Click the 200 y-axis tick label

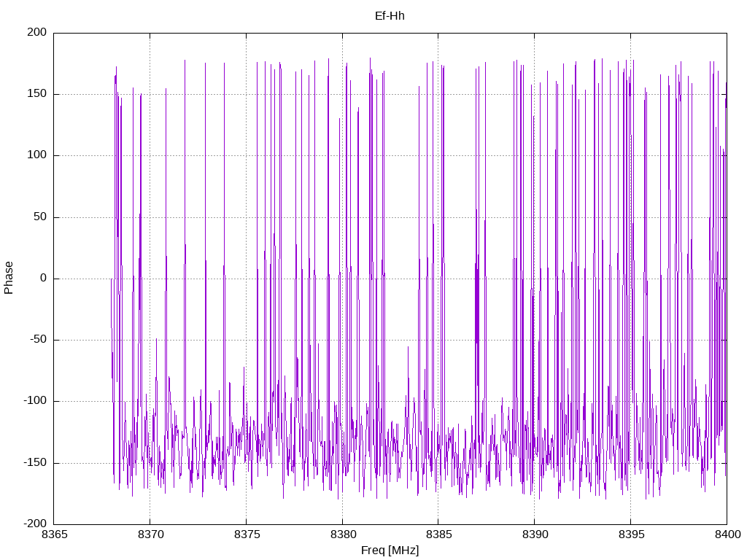(36, 32)
